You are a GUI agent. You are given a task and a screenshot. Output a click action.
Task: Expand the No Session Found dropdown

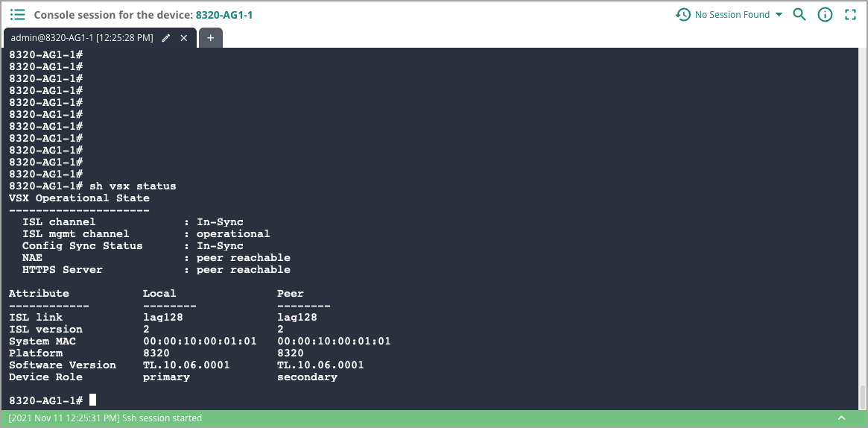[779, 15]
